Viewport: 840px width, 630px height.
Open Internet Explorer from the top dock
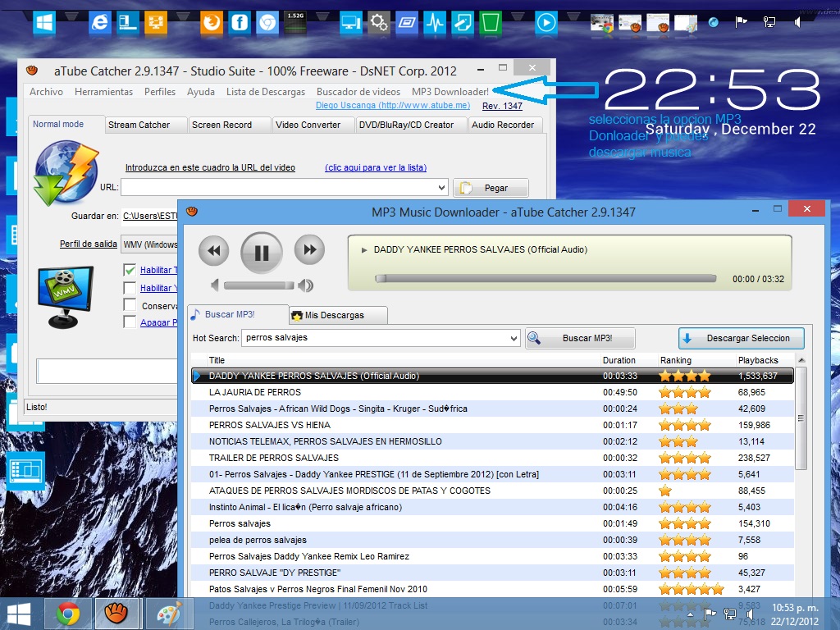pos(99,22)
